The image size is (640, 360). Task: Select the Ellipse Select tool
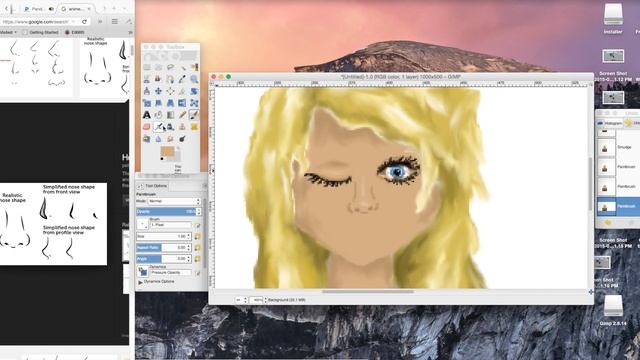point(158,67)
